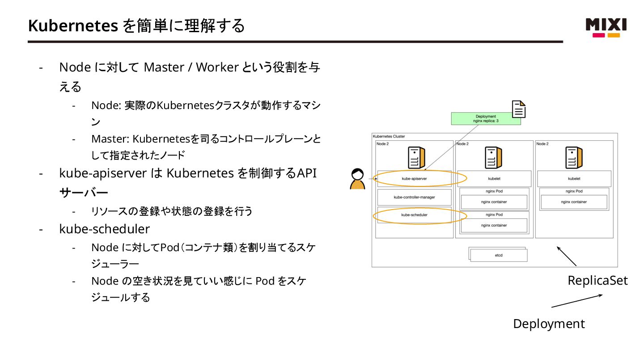The height and width of the screenshot is (362, 644).
Task: Click line Node の空き状況を見ていい感じに Pod をスケジュールする
Action: coord(199,289)
